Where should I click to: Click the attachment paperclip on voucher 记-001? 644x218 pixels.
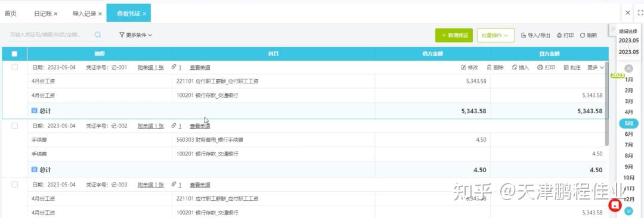(x=174, y=67)
